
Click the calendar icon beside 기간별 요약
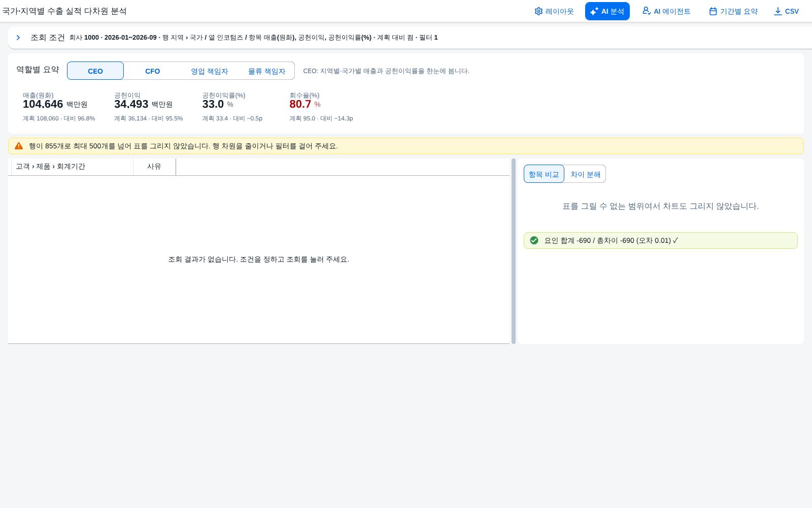click(713, 11)
